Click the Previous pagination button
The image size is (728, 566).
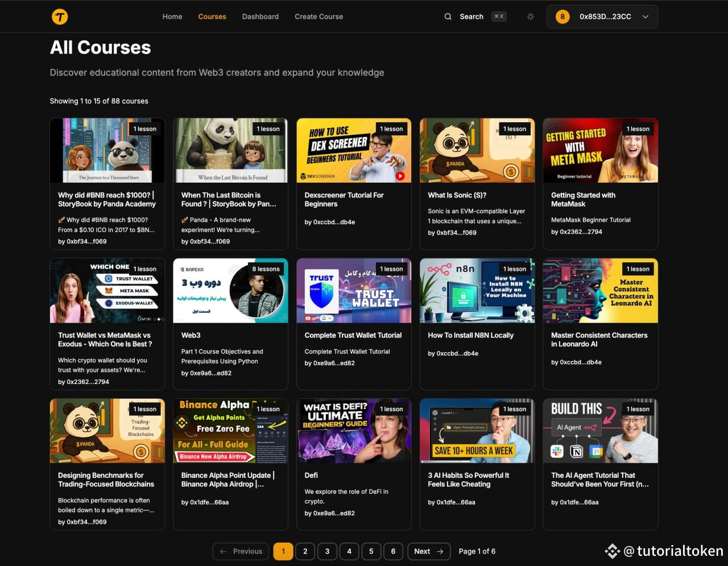tap(241, 551)
